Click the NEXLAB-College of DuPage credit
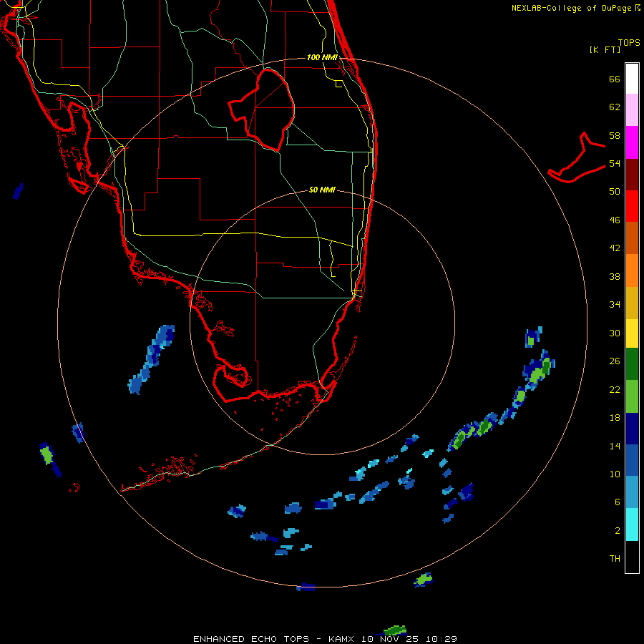 [x=576, y=8]
